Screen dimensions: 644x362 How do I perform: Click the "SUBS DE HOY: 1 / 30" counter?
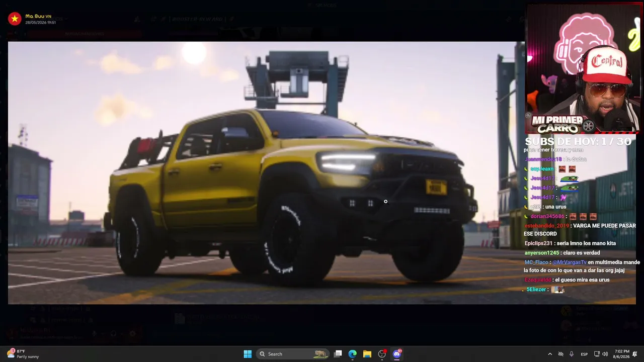coord(578,142)
